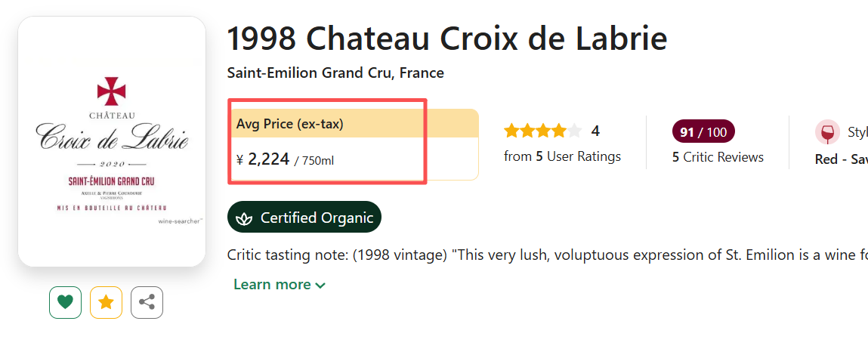View the 5 Critic Reviews
The height and width of the screenshot is (352, 868).
click(718, 157)
